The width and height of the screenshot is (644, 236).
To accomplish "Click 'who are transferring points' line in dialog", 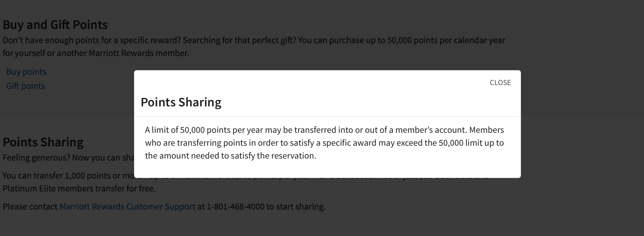I will coord(324,143).
